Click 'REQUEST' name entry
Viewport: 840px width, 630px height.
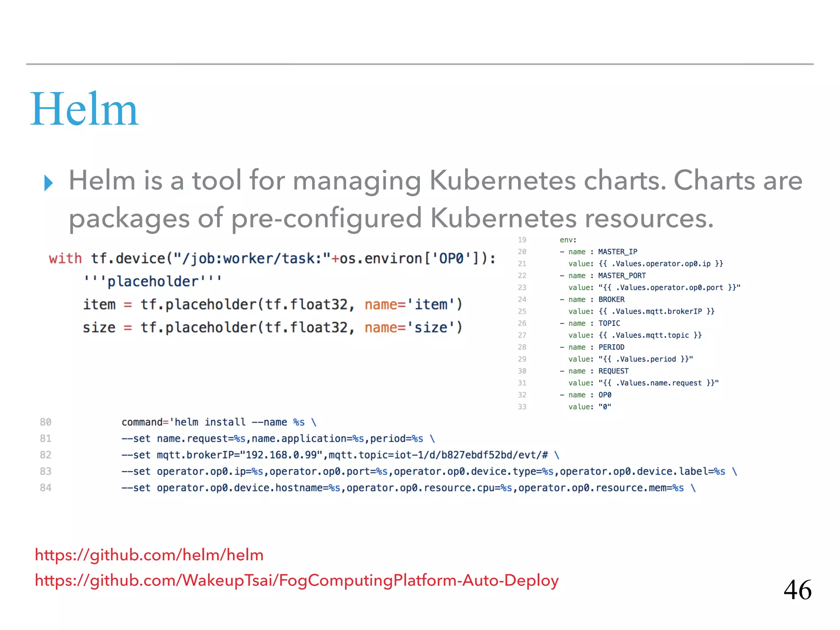pyautogui.click(x=613, y=371)
